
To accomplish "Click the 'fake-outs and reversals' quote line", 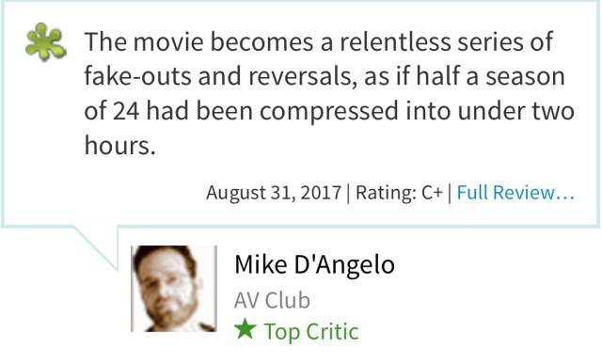I will point(325,76).
